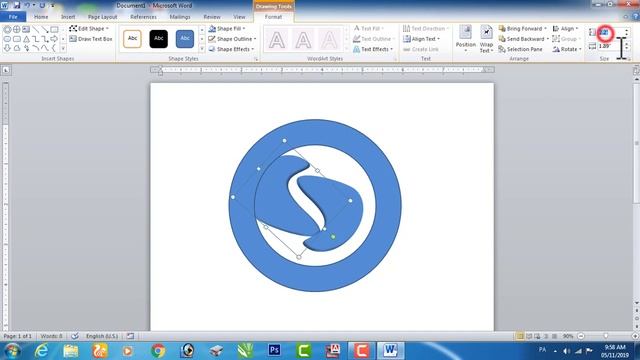Viewport: 640px width, 360px height.
Task: Open the Text Effects dropdown
Action: click(x=373, y=49)
